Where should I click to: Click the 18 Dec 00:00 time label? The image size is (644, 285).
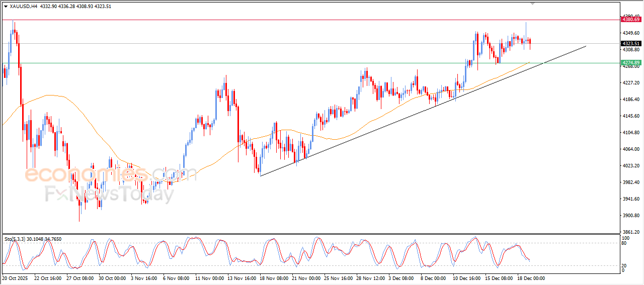tap(530, 278)
